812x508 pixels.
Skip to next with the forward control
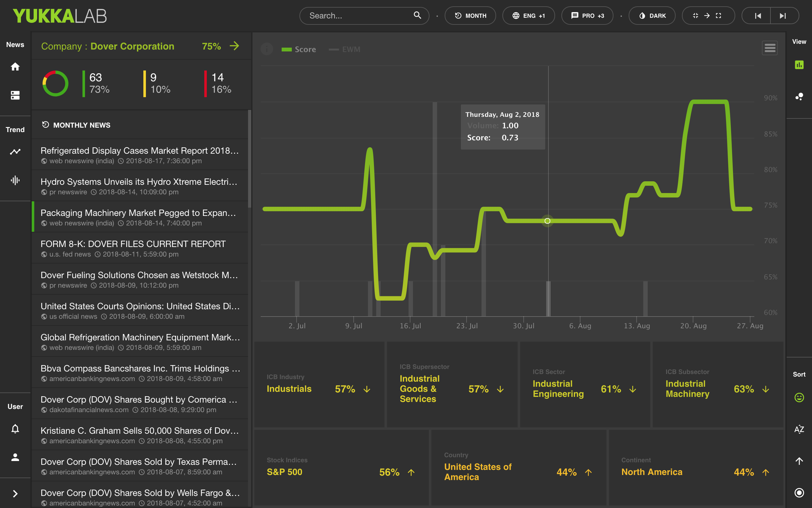783,16
